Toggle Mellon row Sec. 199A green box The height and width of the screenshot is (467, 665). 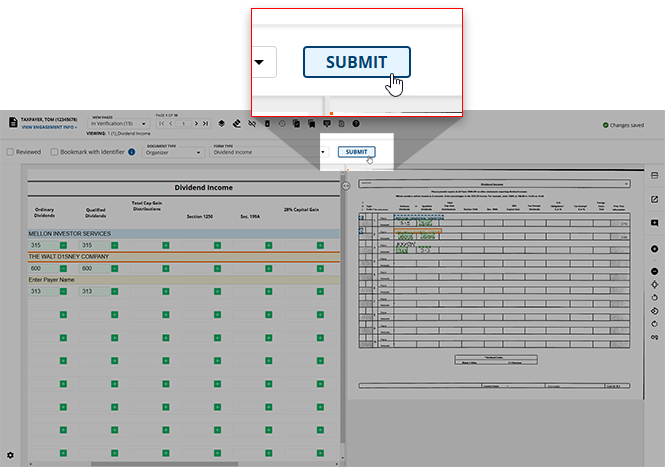(269, 245)
